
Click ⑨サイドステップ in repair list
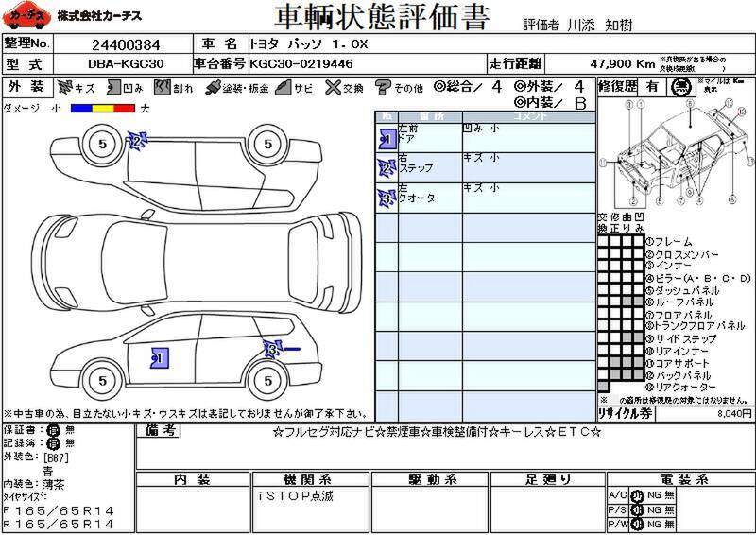680,338
